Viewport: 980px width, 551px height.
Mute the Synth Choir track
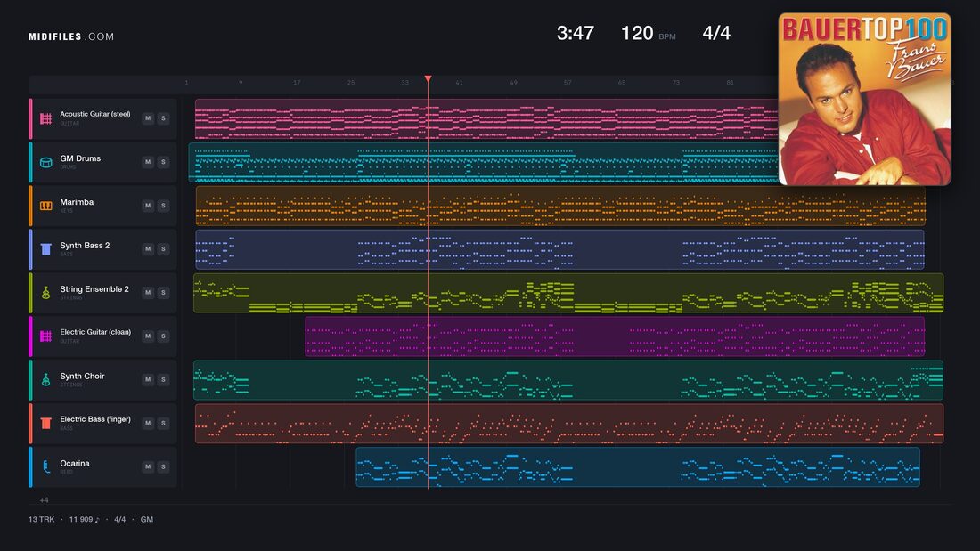(148, 379)
